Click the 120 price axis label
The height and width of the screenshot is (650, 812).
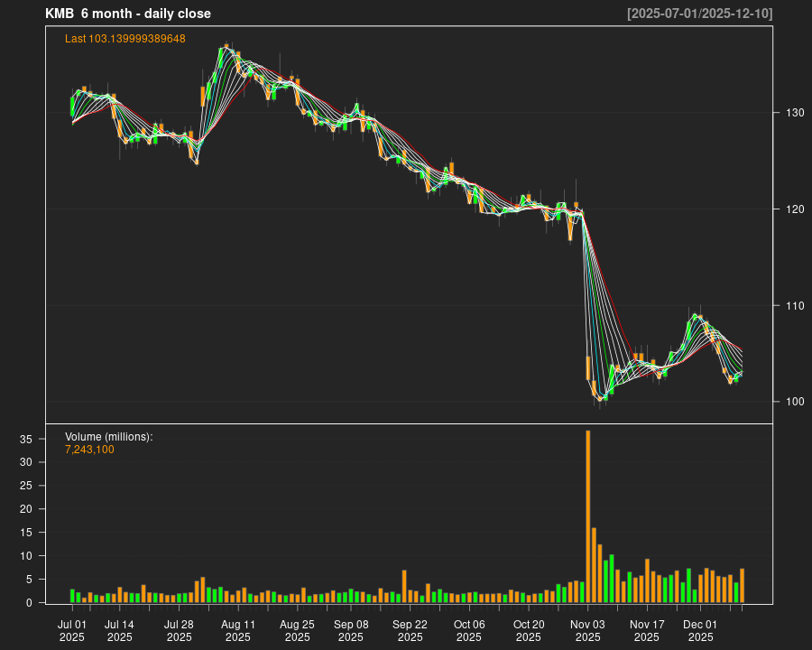tap(790, 209)
